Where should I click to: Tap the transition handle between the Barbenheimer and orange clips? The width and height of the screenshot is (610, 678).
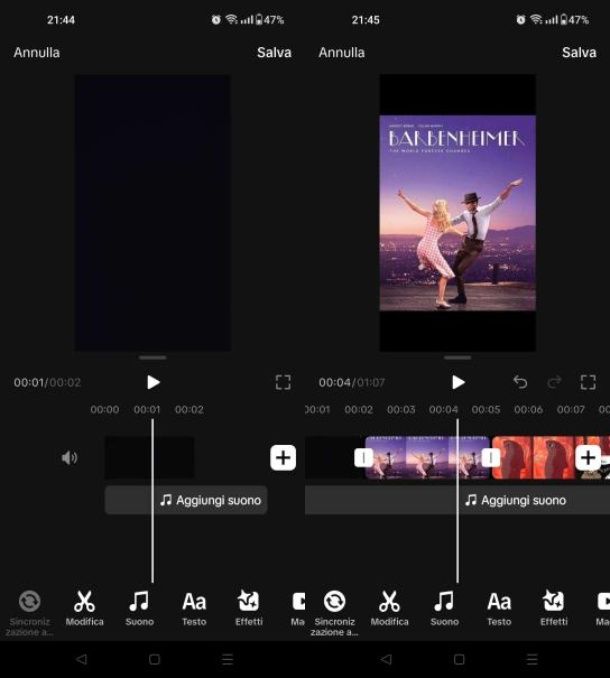tap(491, 457)
